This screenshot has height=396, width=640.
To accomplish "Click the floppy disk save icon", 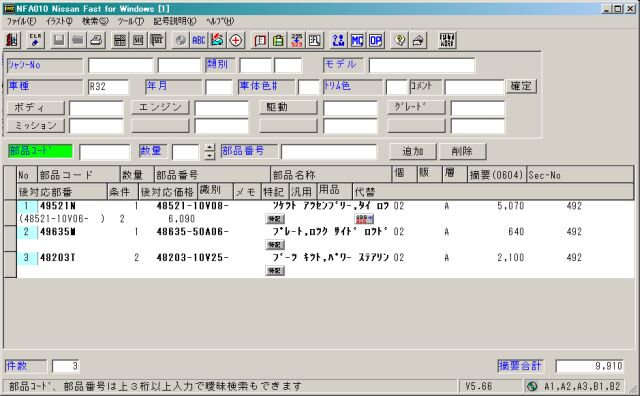I will [59, 40].
